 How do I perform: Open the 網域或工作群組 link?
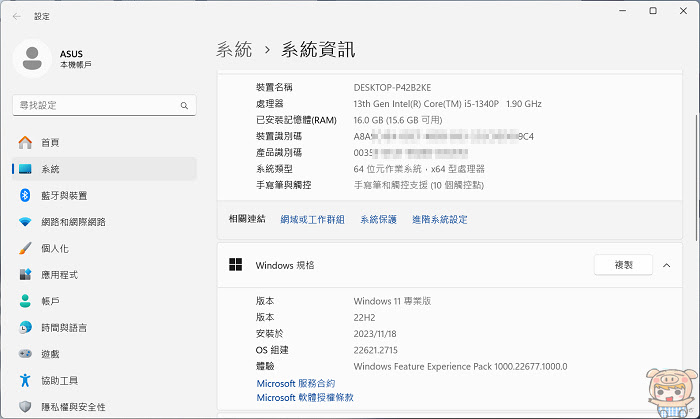click(312, 219)
